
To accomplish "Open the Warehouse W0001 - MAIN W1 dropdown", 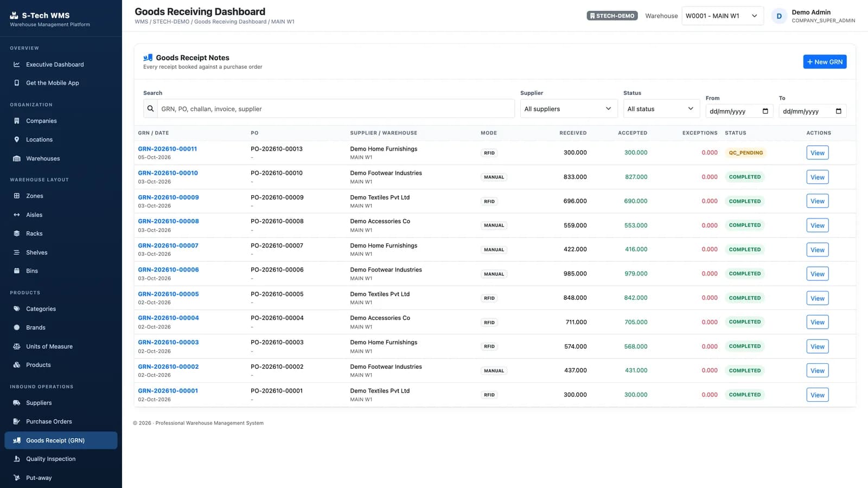I will (x=723, y=16).
